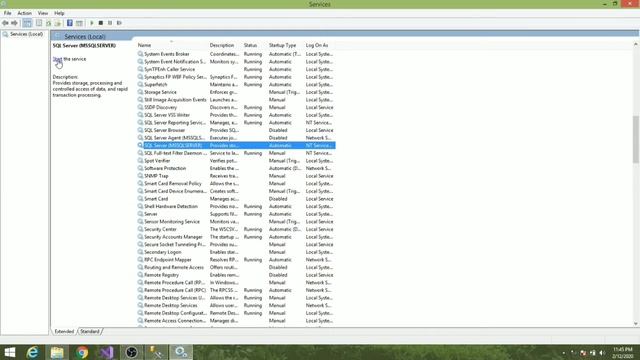Click the scroll down arrow of services list
Image resolution: width=640 pixels, height=360 pixels.
[x=636, y=324]
